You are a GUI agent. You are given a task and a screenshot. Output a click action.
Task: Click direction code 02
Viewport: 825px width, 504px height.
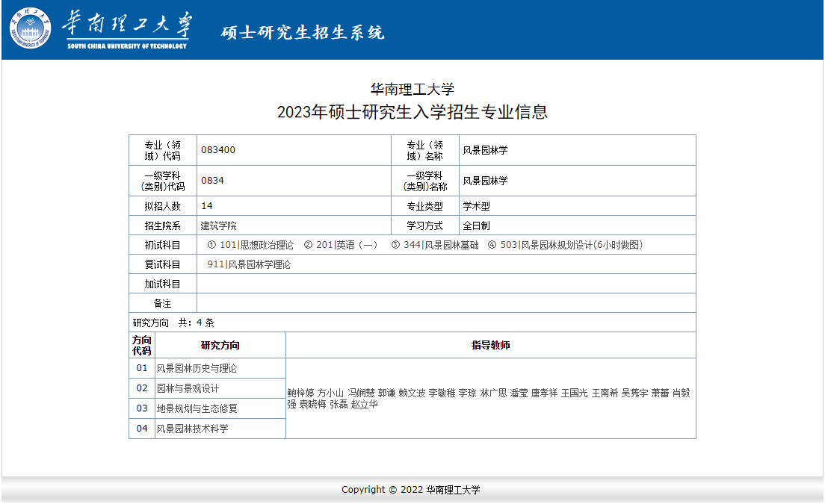141,388
